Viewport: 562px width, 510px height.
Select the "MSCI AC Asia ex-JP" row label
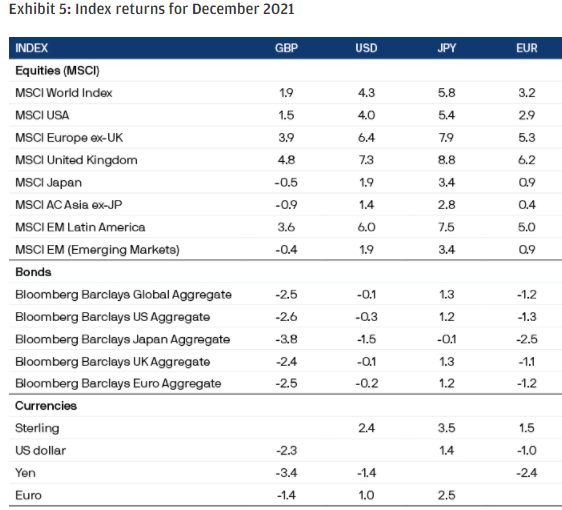pyautogui.click(x=69, y=205)
